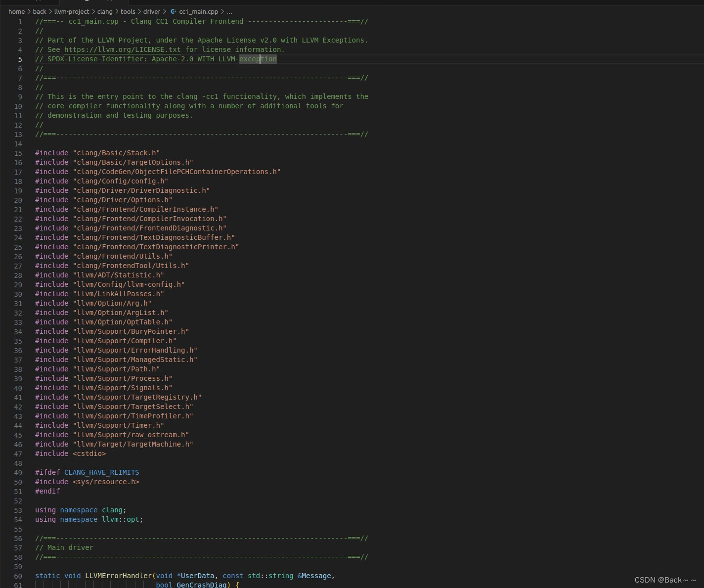
Task: Click line number 60 in the gutter
Action: coord(18,576)
